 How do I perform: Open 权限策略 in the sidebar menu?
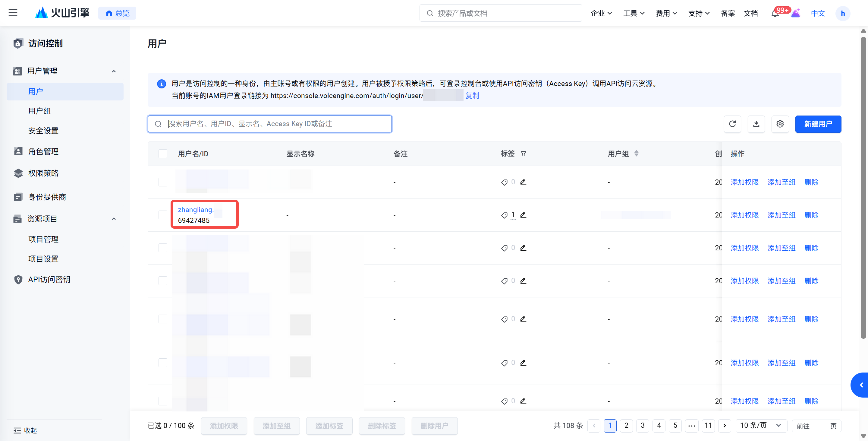coord(43,173)
